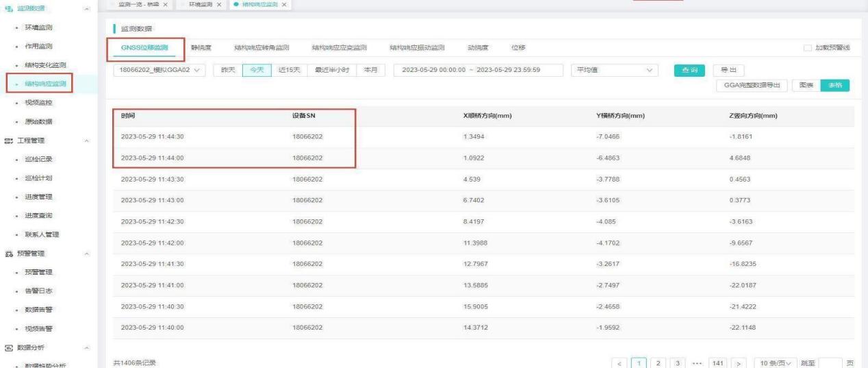The image size is (868, 368).
Task: Close the 监测一览-桥梁 tab
Action: [x=165, y=5]
